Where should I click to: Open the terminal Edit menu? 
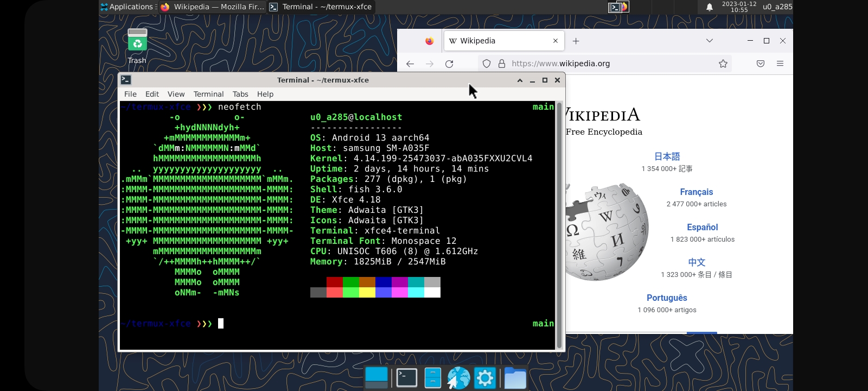point(152,94)
